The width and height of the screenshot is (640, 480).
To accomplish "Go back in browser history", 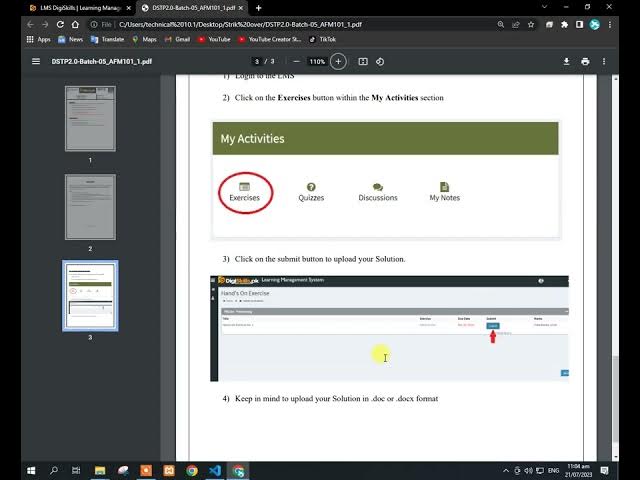I will click(31, 24).
